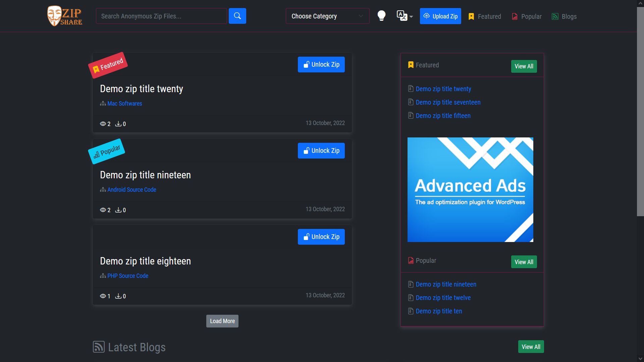Click the category sitemap icon beside Mac Softwares

(x=103, y=104)
